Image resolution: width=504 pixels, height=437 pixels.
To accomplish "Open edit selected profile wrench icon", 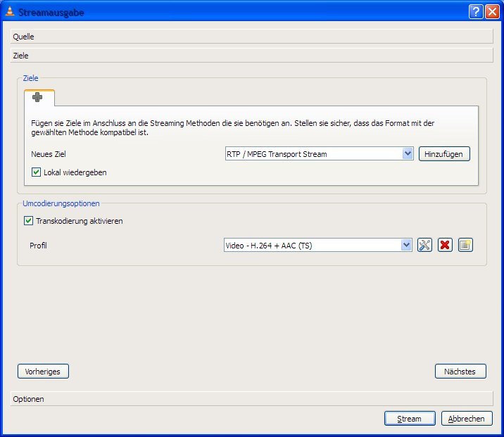I will coord(424,245).
